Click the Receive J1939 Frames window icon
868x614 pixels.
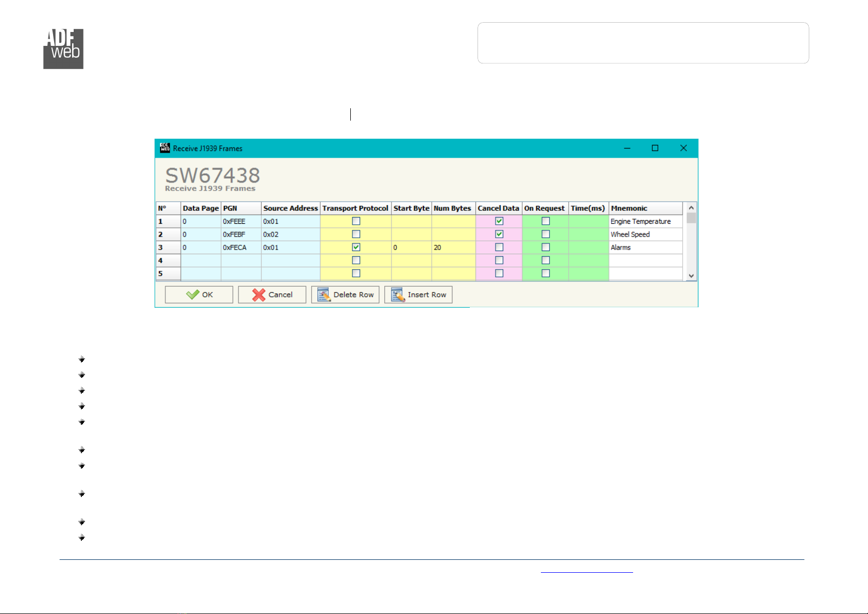pos(165,148)
